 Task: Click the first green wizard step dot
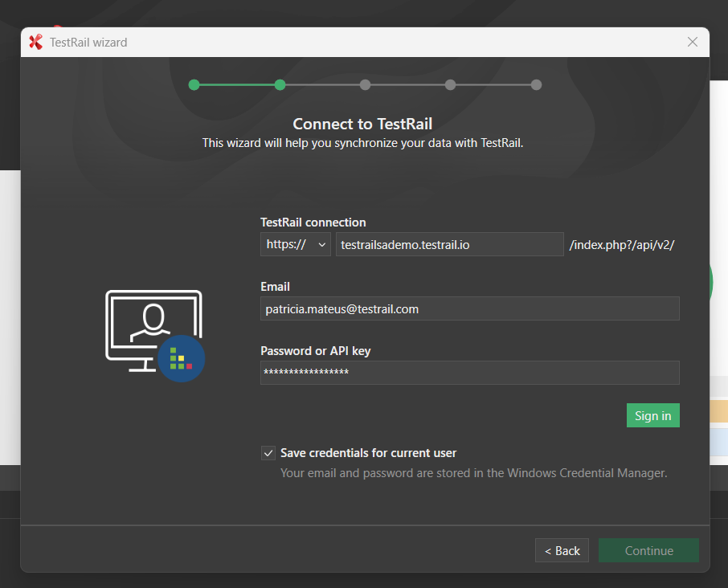click(194, 84)
